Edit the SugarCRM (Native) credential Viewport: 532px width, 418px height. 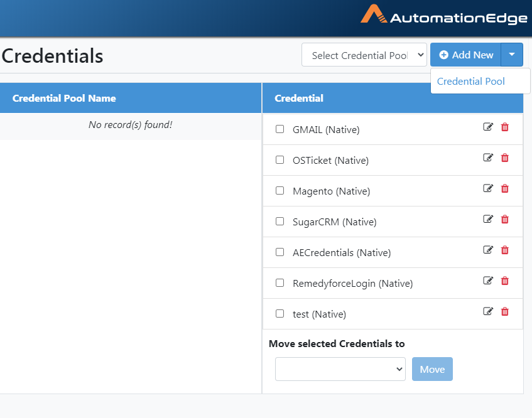(x=488, y=219)
